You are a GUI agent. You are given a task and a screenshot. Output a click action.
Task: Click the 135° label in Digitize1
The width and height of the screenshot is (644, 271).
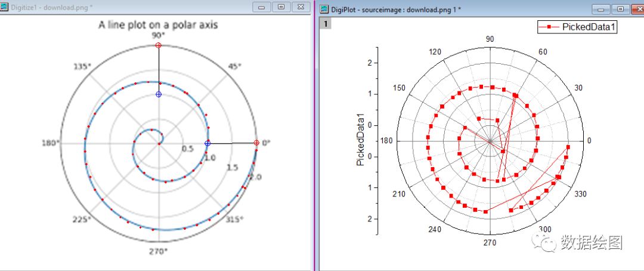[83, 67]
